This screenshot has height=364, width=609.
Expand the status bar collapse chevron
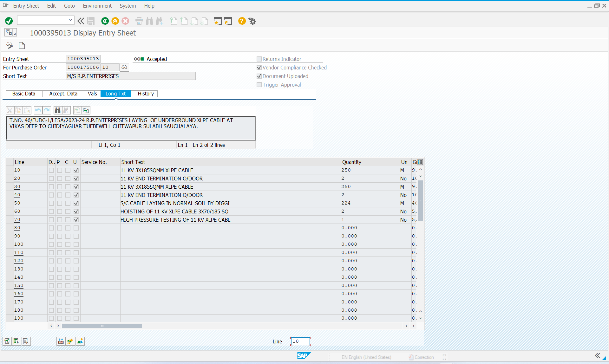[597, 355]
